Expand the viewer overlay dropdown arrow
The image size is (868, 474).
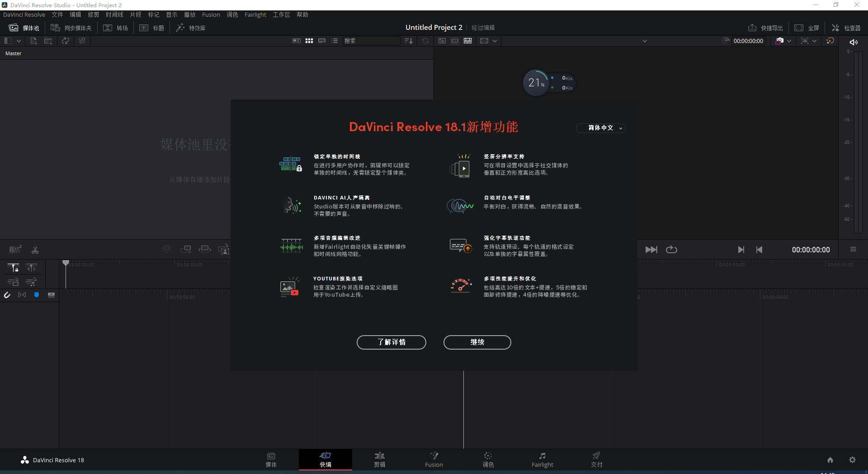(x=815, y=41)
